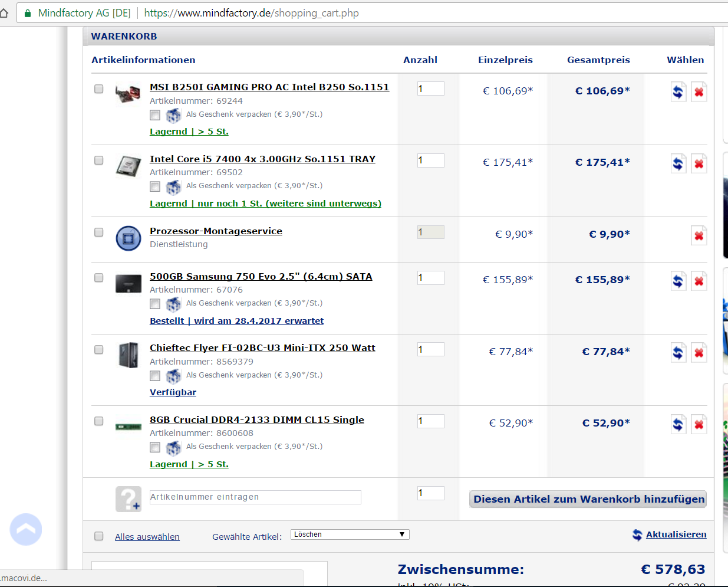Click update icon for Intel Core i5 7400
Image resolution: width=728 pixels, height=587 pixels.
pyautogui.click(x=678, y=163)
